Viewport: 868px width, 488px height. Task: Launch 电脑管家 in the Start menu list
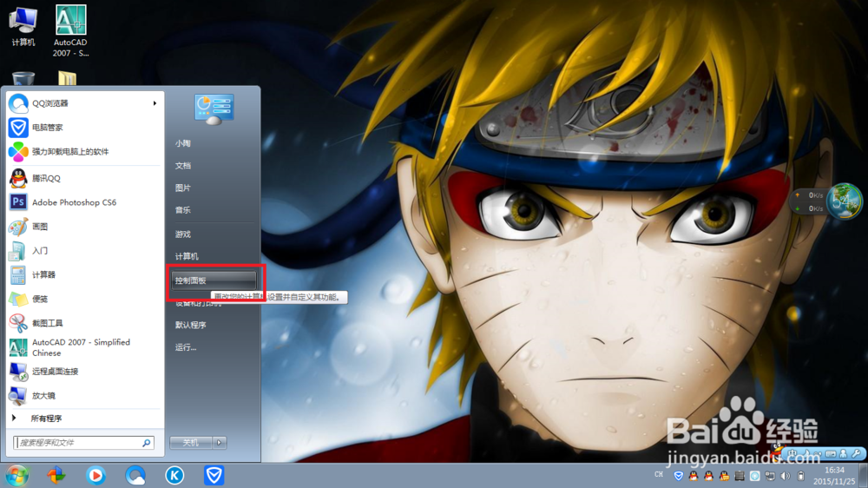tap(83, 128)
